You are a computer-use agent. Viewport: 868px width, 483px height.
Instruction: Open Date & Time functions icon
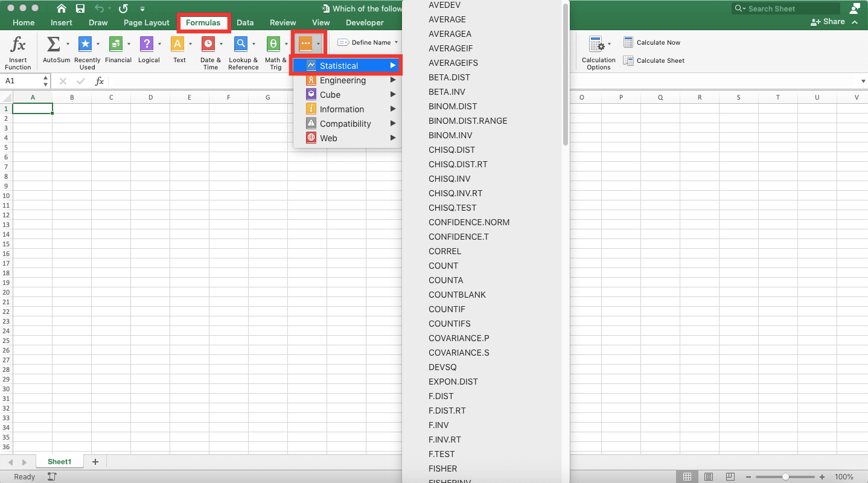pyautogui.click(x=208, y=44)
